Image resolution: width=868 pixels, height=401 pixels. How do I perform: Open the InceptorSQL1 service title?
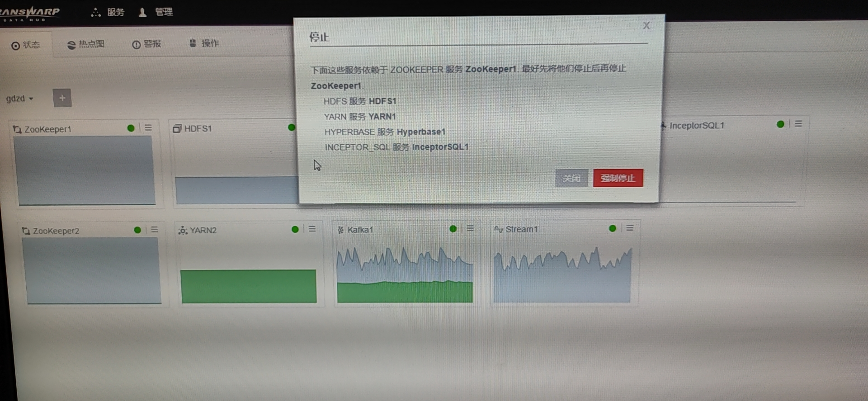[x=697, y=126]
